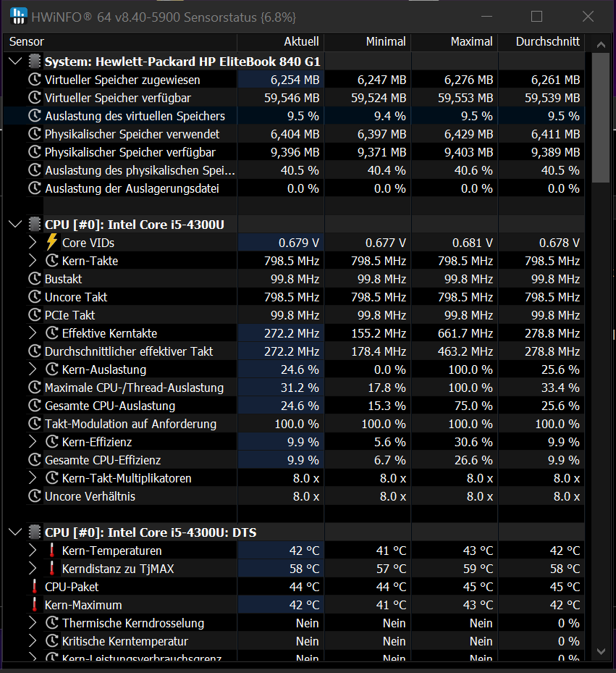Screen dimensions: 616x673
Task: Collapse the Intel Core i5-4300U: DTS group
Action: tap(15, 532)
